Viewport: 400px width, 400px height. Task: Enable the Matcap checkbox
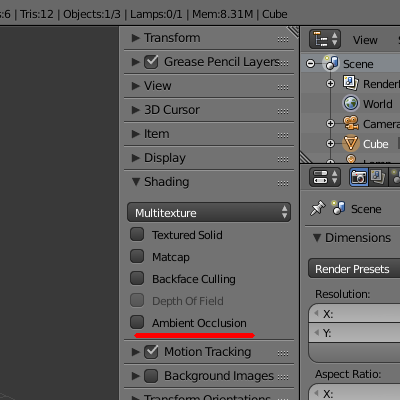pyautogui.click(x=137, y=256)
